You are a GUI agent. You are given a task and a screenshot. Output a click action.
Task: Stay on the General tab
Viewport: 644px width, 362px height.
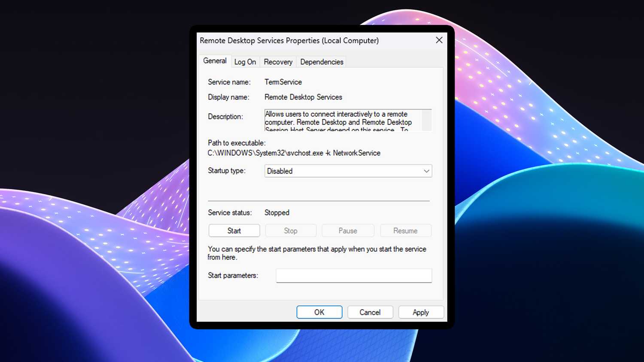click(x=215, y=60)
